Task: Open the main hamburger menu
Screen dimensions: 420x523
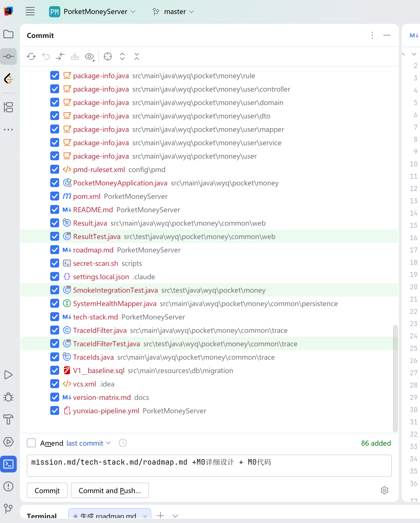Action: (30, 11)
